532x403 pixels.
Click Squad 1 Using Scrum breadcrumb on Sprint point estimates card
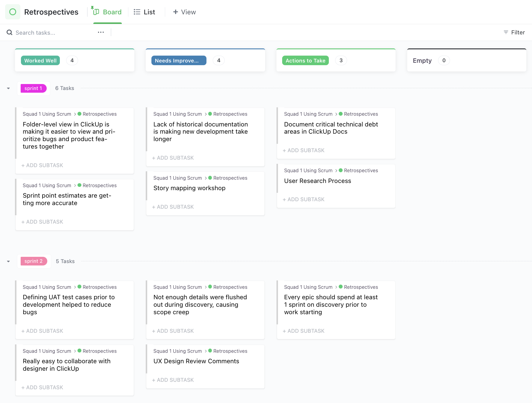[x=47, y=185]
